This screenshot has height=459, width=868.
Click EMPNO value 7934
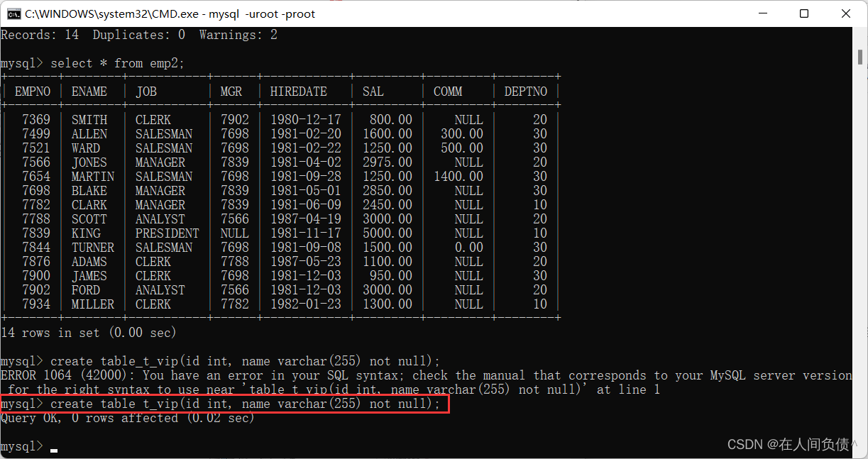(36, 304)
